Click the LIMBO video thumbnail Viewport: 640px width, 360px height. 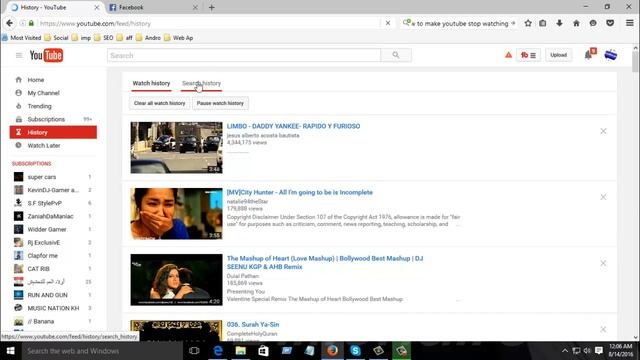(176, 147)
